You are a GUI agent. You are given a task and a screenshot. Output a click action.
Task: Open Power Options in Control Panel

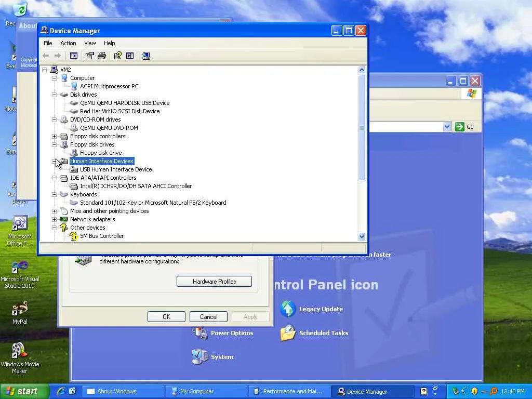[222, 333]
